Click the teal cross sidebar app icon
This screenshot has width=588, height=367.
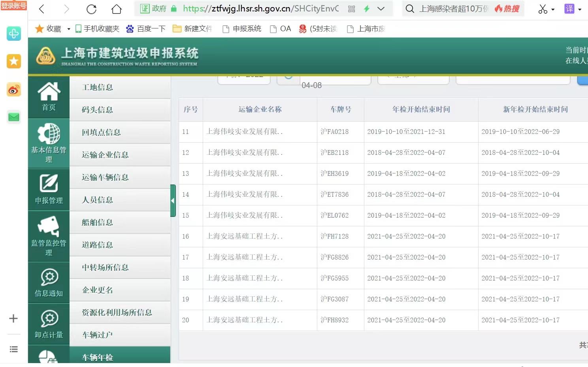14,34
